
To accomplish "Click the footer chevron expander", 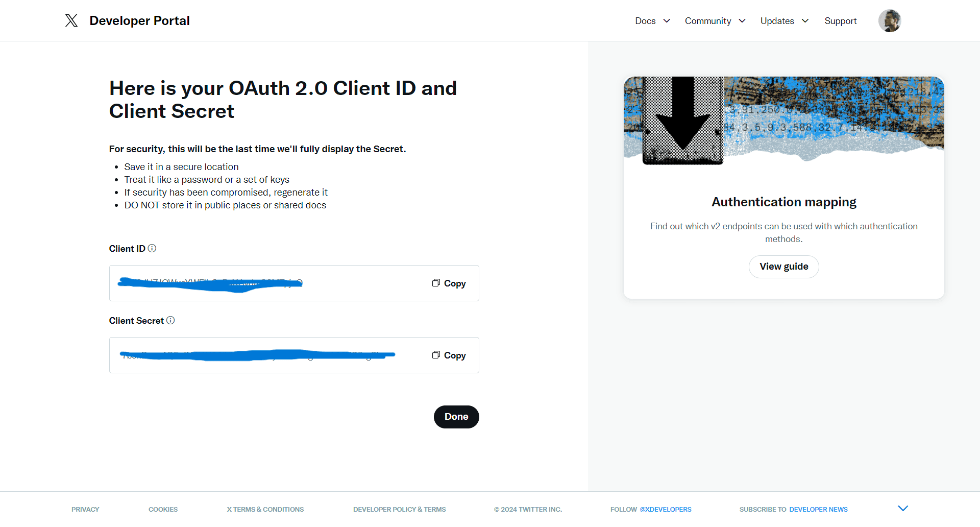I will [902, 508].
